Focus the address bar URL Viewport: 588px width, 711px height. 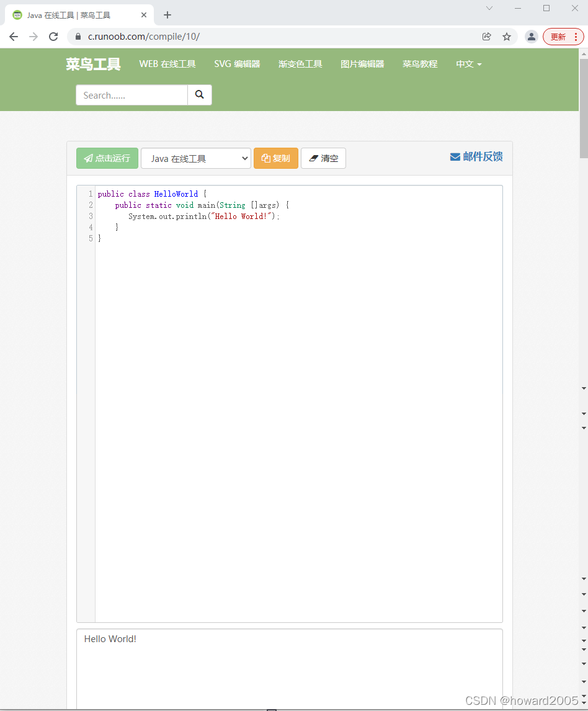[x=144, y=37]
